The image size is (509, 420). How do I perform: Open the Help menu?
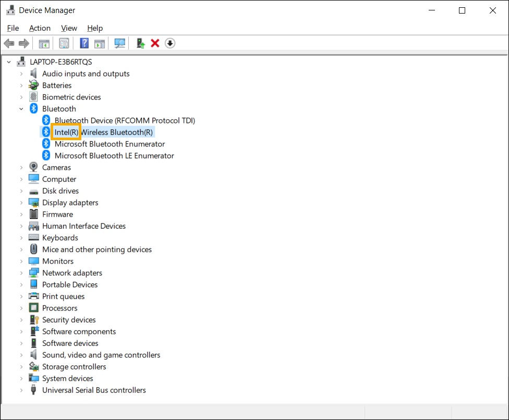95,28
